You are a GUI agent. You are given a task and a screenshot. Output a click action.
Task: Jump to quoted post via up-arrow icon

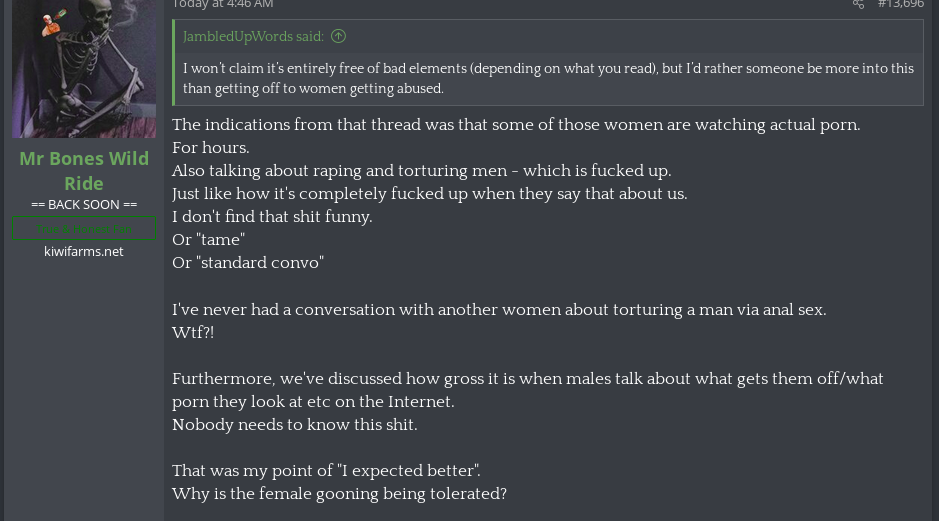[x=338, y=37]
